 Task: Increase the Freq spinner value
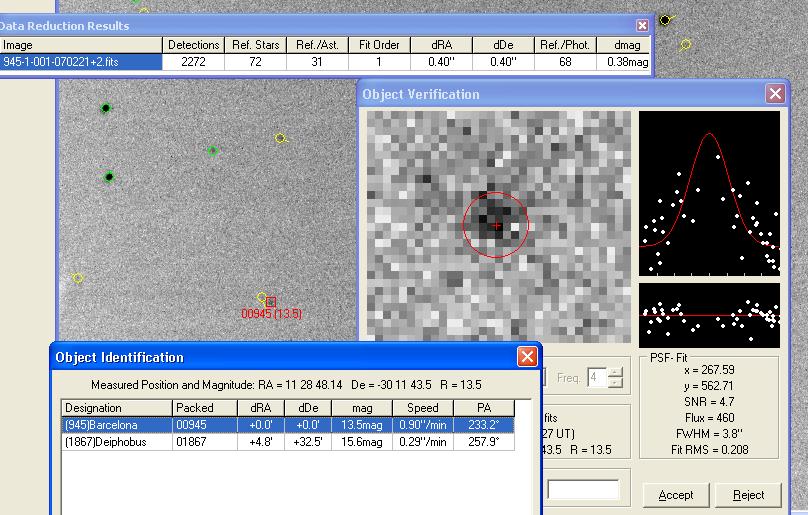coord(616,372)
